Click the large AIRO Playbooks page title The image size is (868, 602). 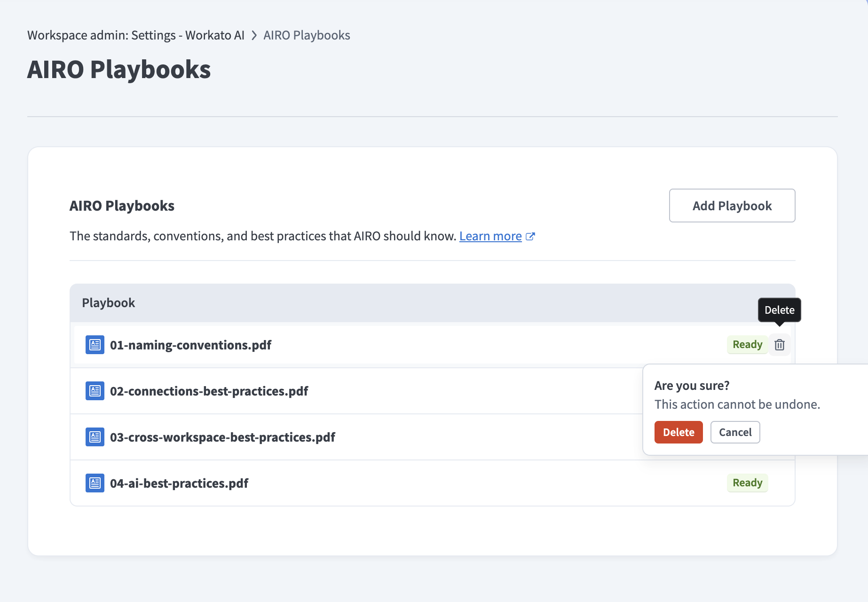click(119, 70)
